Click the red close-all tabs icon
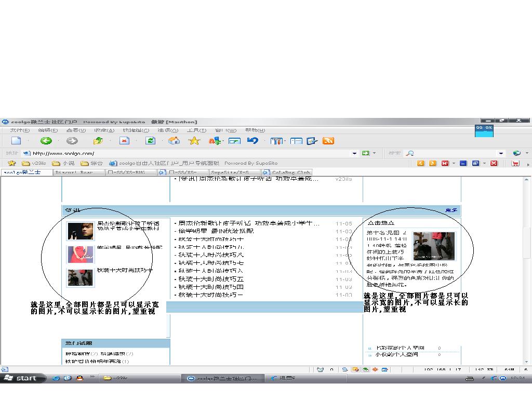 494,163
